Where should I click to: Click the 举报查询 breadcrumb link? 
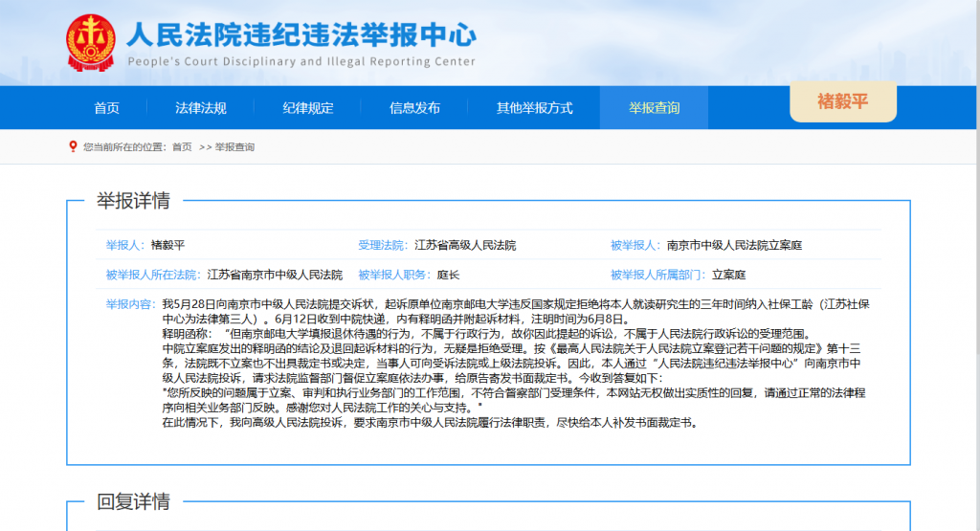point(234,147)
